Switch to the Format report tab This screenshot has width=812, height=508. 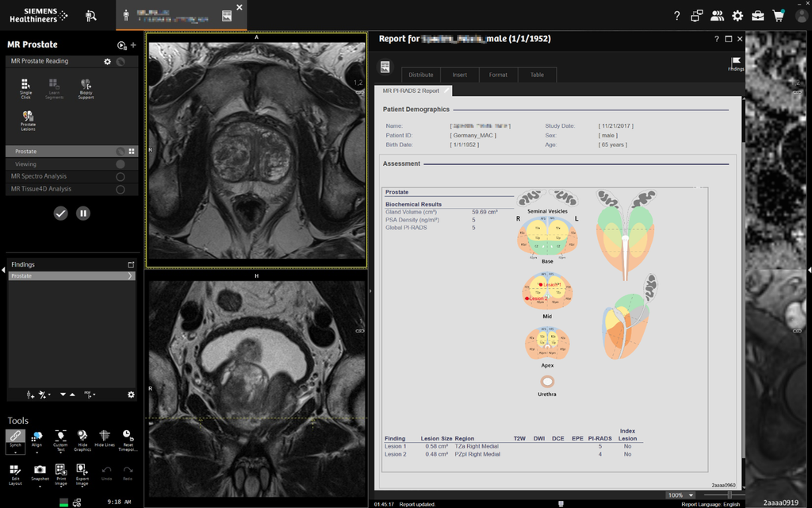(498, 75)
